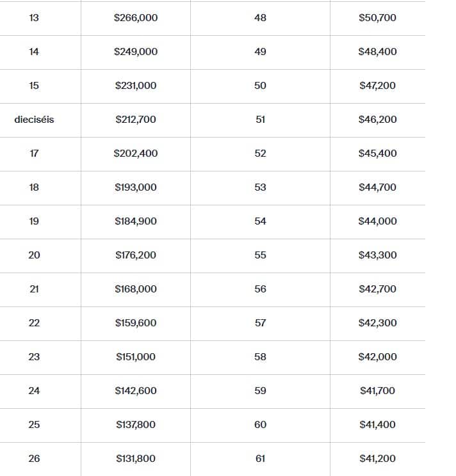This screenshot has width=456, height=476.
Task: Select the $41,400 amount
Action: pyautogui.click(x=377, y=425)
